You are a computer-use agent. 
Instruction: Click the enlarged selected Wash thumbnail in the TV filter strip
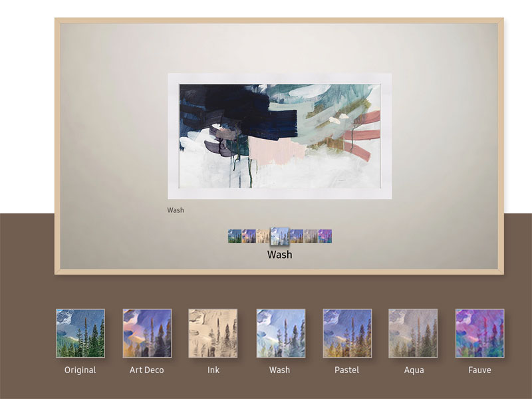pos(280,236)
